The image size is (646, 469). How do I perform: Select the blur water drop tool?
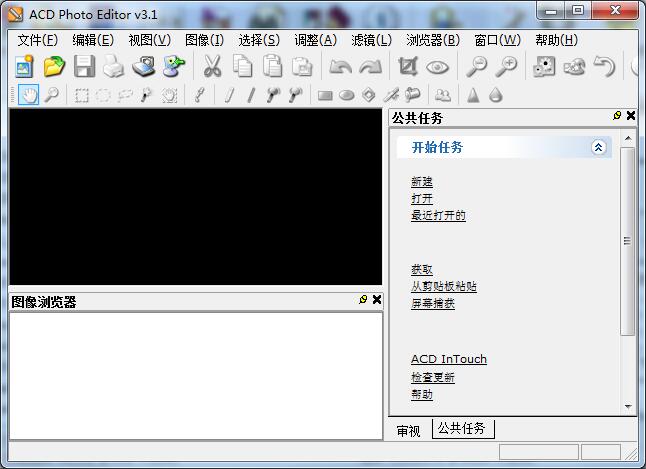click(x=496, y=95)
